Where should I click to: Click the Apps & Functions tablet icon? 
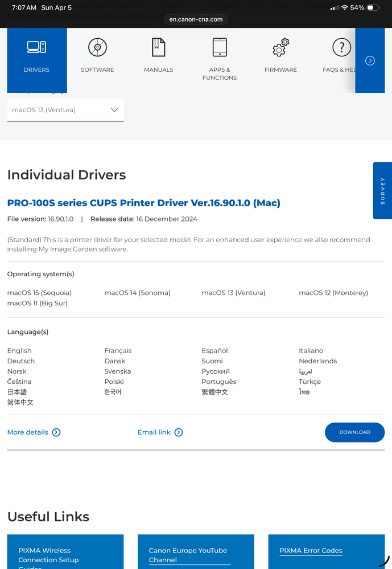point(220,47)
